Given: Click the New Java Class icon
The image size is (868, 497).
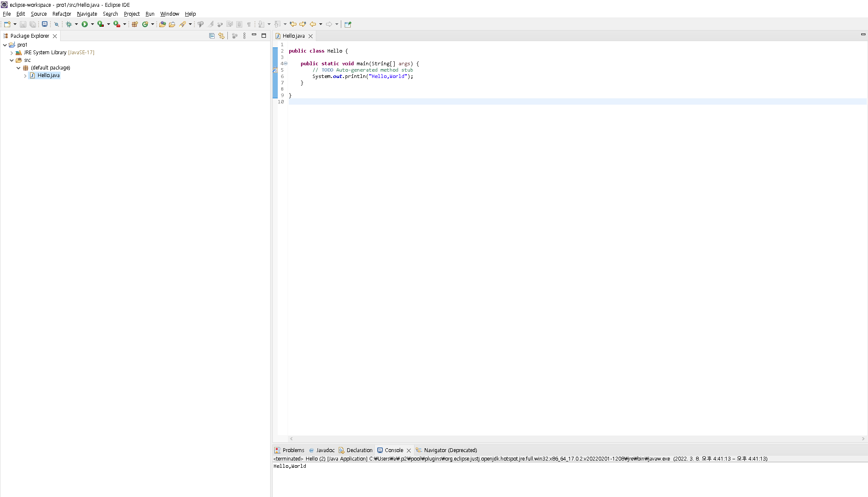Looking at the screenshot, I should [145, 24].
